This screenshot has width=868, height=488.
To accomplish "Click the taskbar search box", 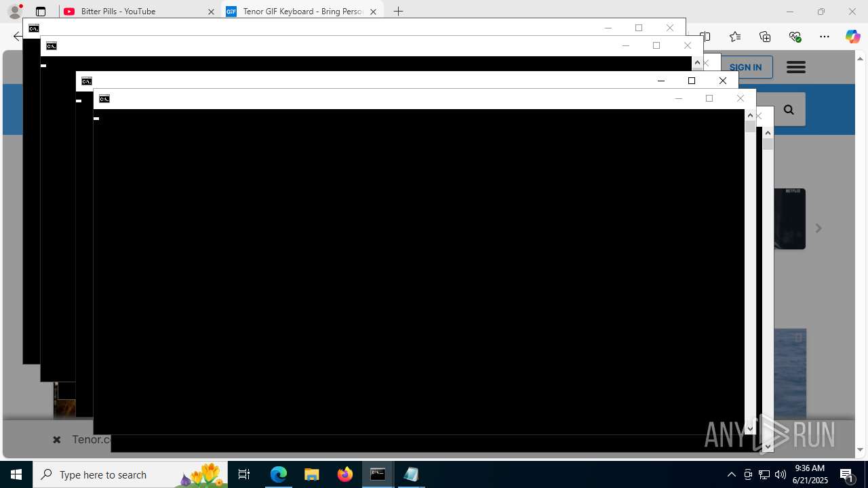I will pos(130,474).
